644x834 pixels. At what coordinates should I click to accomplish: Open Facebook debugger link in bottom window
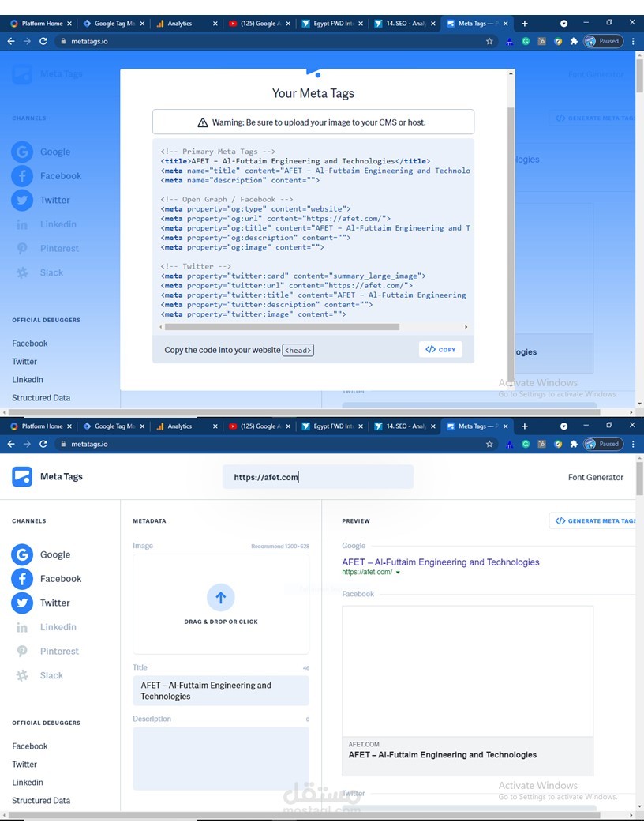30,746
